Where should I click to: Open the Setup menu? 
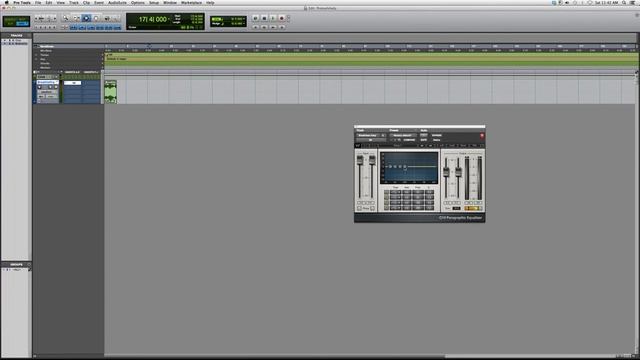click(154, 2)
